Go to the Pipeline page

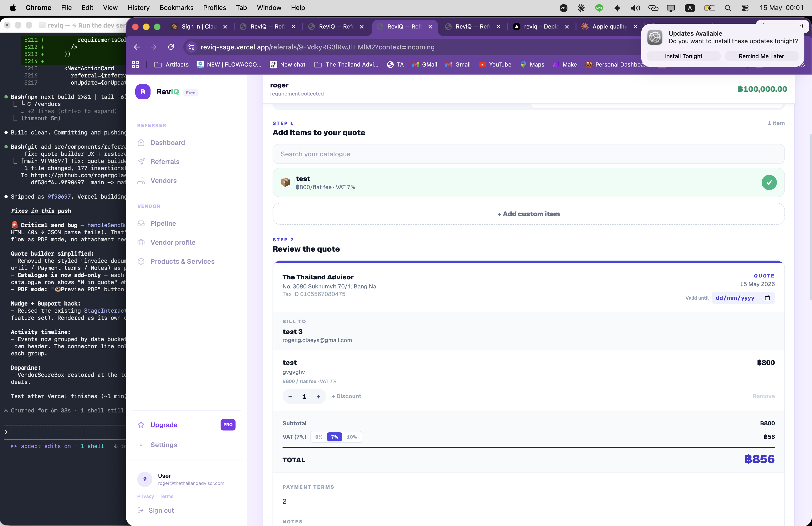pyautogui.click(x=163, y=223)
